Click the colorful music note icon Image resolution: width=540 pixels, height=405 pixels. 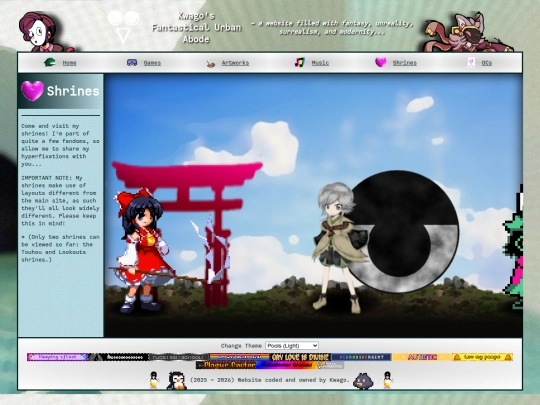coord(300,62)
